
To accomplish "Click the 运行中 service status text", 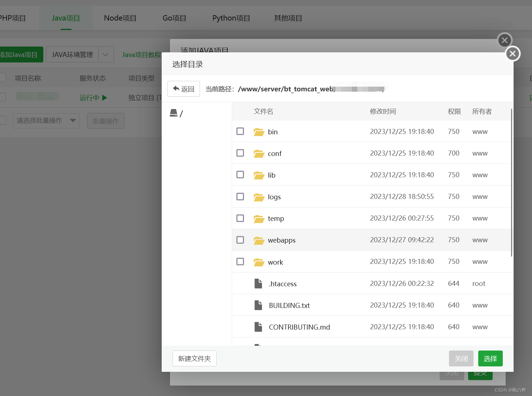I will pyautogui.click(x=90, y=97).
